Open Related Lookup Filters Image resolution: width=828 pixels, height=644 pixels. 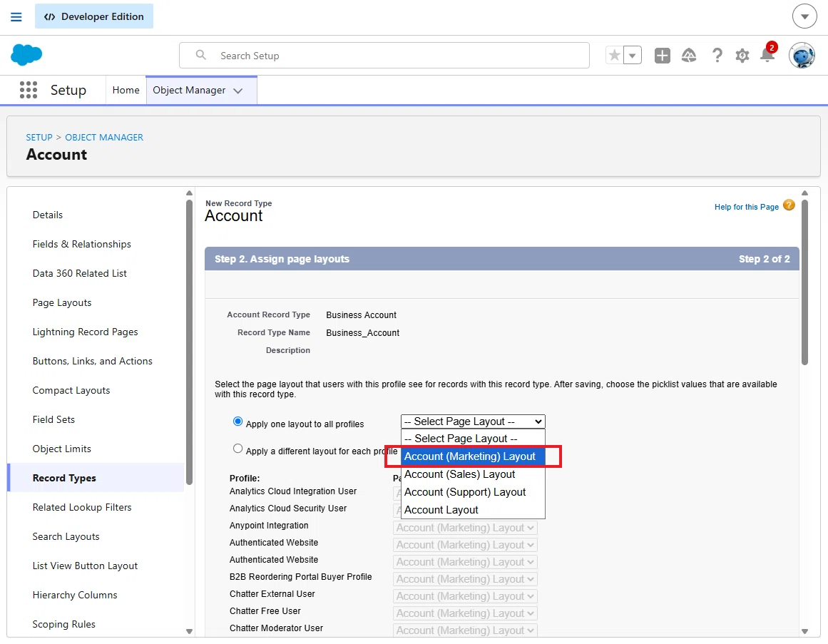[x=82, y=507]
